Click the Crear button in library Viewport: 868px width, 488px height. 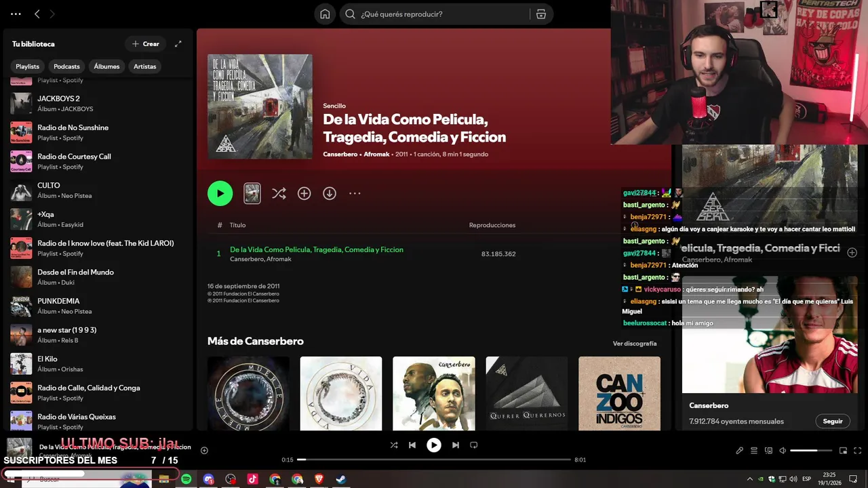point(146,44)
